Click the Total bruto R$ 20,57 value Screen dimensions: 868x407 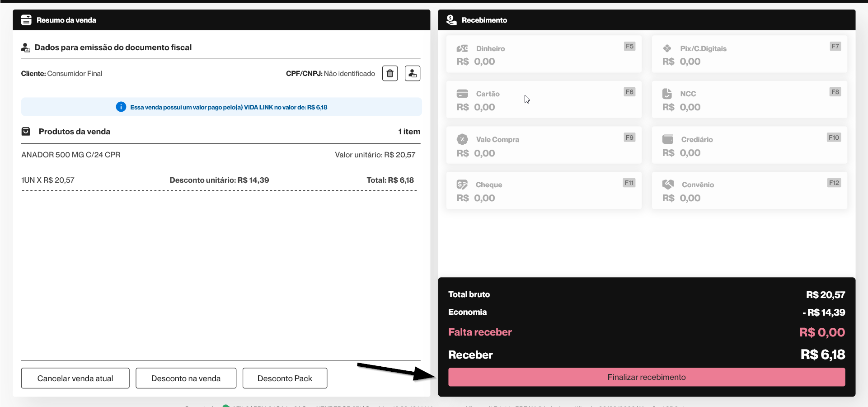826,295
